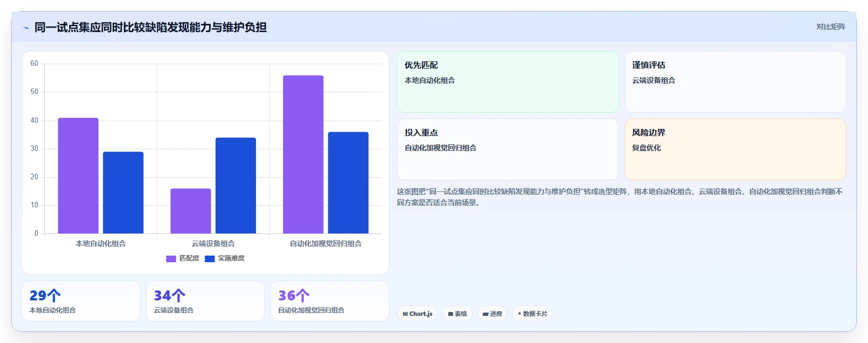Viewport: 868px width, 343px height.
Task: Click the 数据卡片 tag
Action: pyautogui.click(x=532, y=314)
